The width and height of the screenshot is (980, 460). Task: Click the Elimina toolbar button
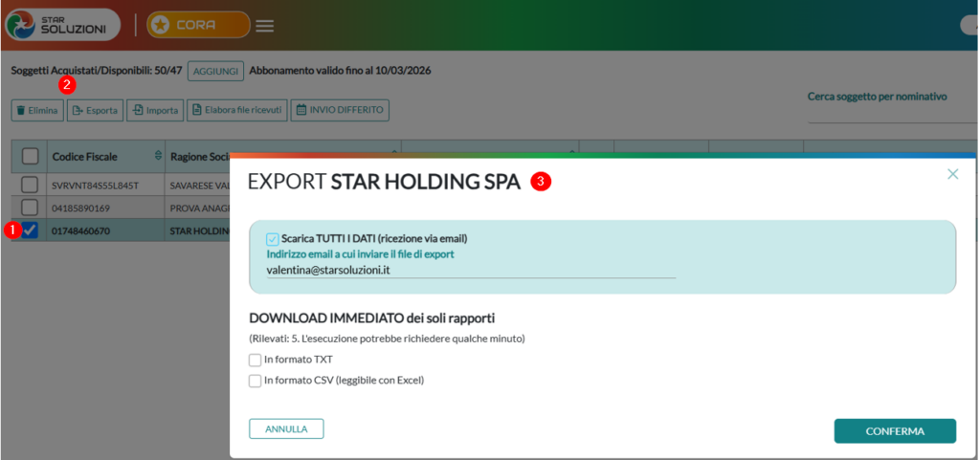pos(37,111)
